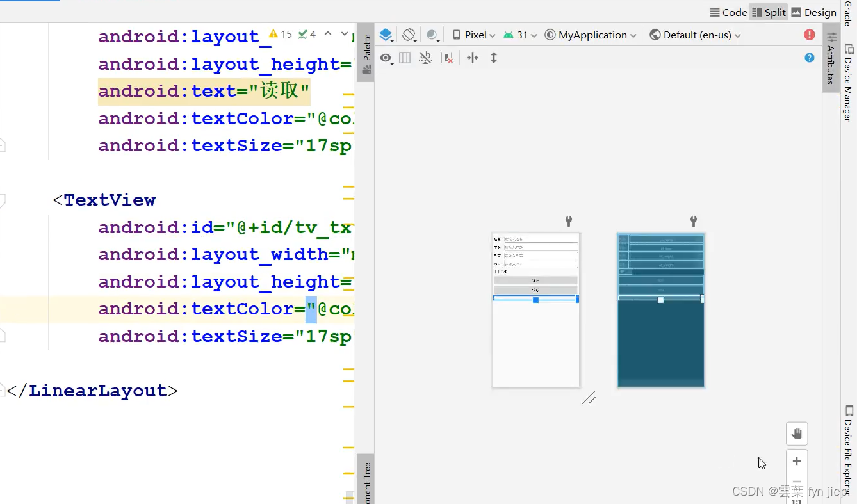Activate the pan hand tool
This screenshot has width=857, height=504.
point(797,434)
